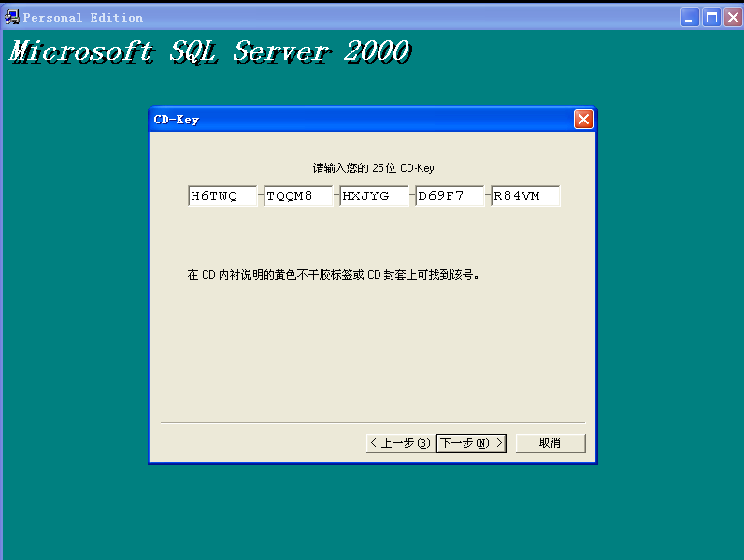744x560 pixels.
Task: Cancel setup with the 取消 button
Action: click(551, 443)
